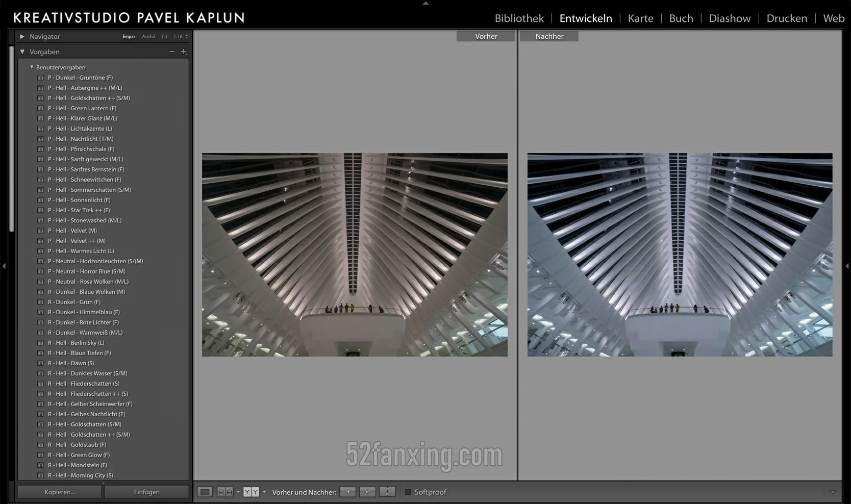The image size is (851, 504).
Task: Open the Bibliothek module
Action: pyautogui.click(x=519, y=18)
